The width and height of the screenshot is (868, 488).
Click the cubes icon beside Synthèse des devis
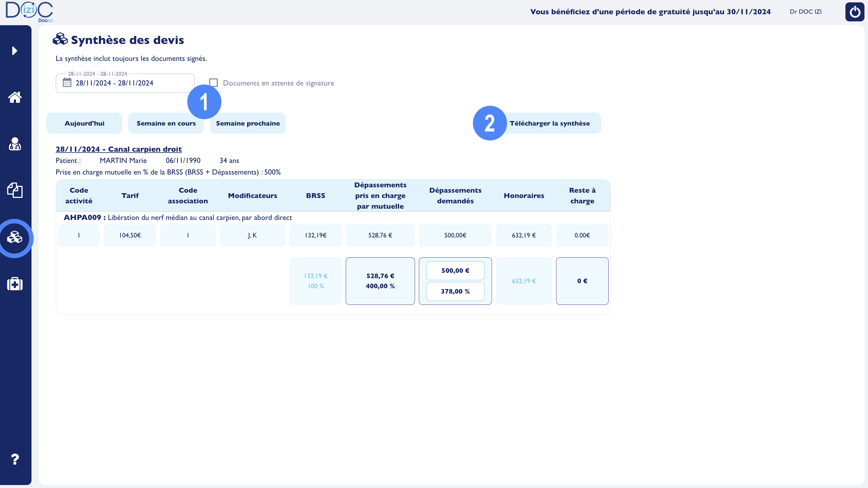(x=60, y=39)
